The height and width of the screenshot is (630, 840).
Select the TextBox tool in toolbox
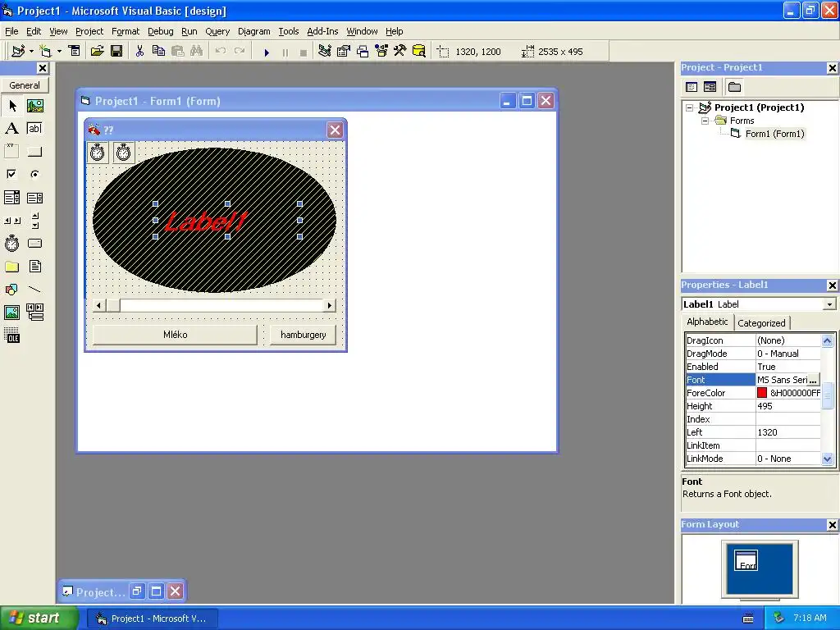(34, 129)
